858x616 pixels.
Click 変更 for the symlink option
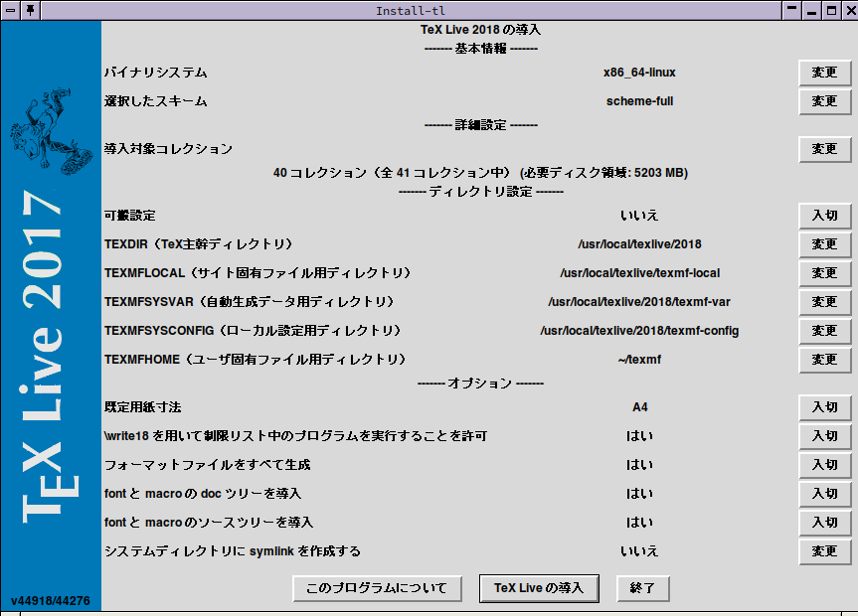(x=824, y=550)
